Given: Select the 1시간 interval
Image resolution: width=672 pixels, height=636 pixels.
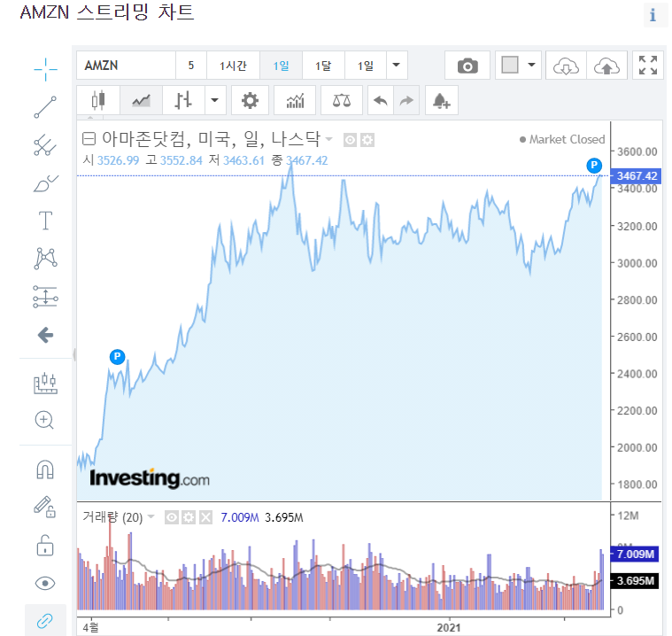Looking at the screenshot, I should tap(233, 66).
